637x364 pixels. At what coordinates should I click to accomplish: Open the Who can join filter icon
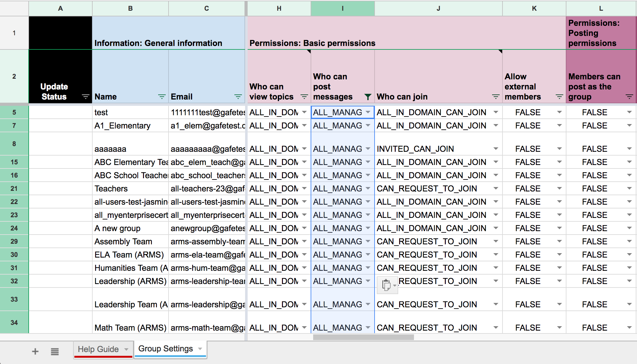(496, 97)
